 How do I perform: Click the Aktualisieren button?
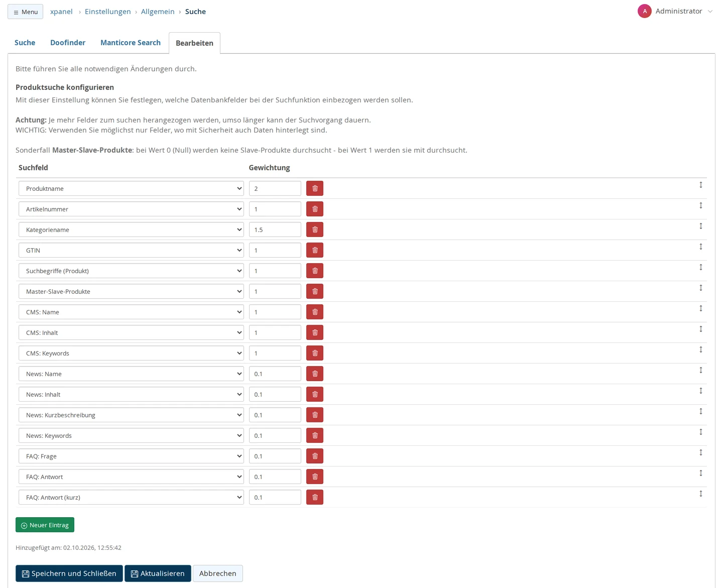pyautogui.click(x=158, y=573)
